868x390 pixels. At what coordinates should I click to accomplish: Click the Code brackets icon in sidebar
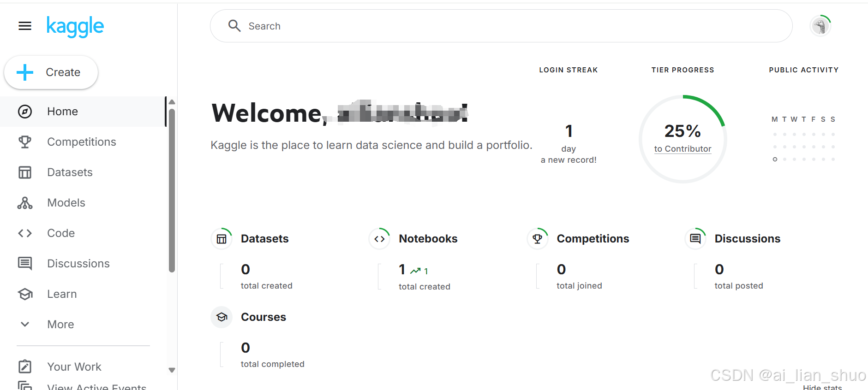click(x=25, y=233)
